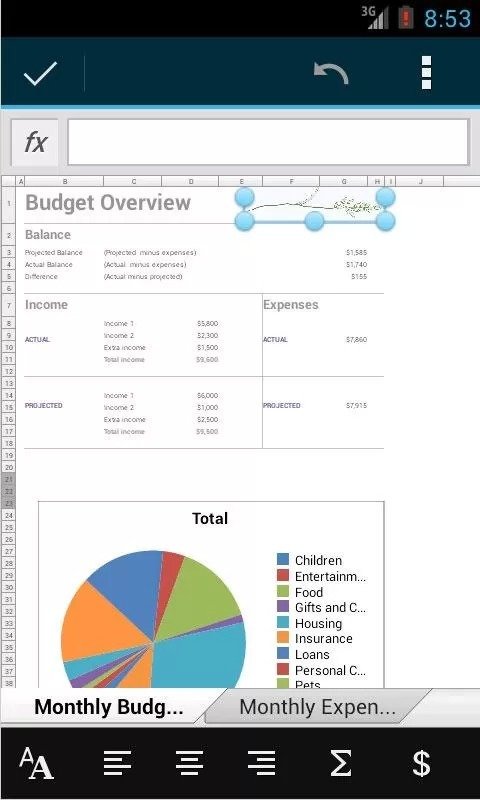Image resolution: width=480 pixels, height=800 pixels.
Task: Apply center text alignment
Action: click(x=189, y=763)
